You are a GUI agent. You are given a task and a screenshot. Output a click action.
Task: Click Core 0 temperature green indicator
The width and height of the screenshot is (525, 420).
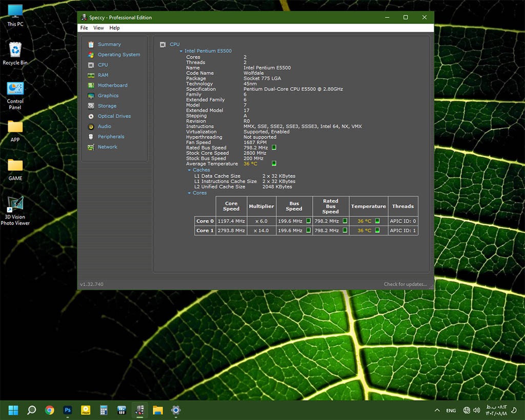point(377,221)
